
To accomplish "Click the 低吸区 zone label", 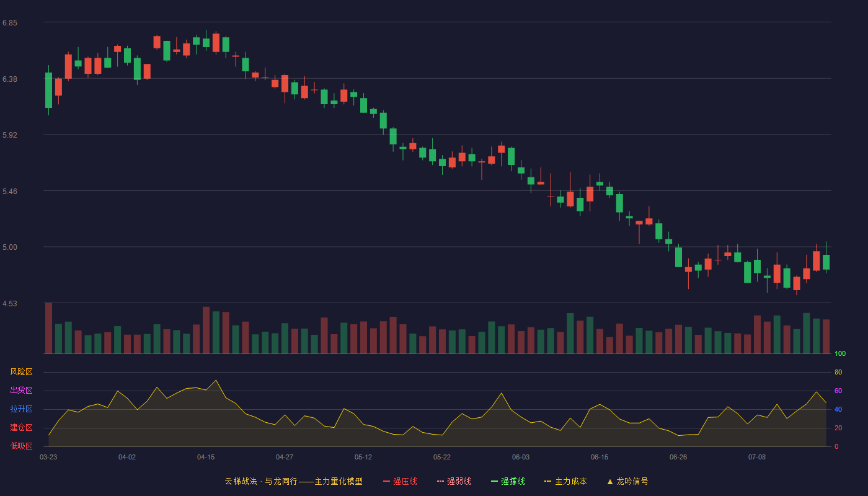I will pos(21,446).
